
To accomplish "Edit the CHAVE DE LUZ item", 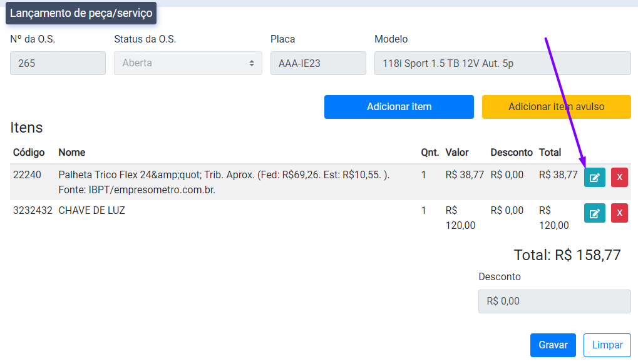I will coord(594,213).
